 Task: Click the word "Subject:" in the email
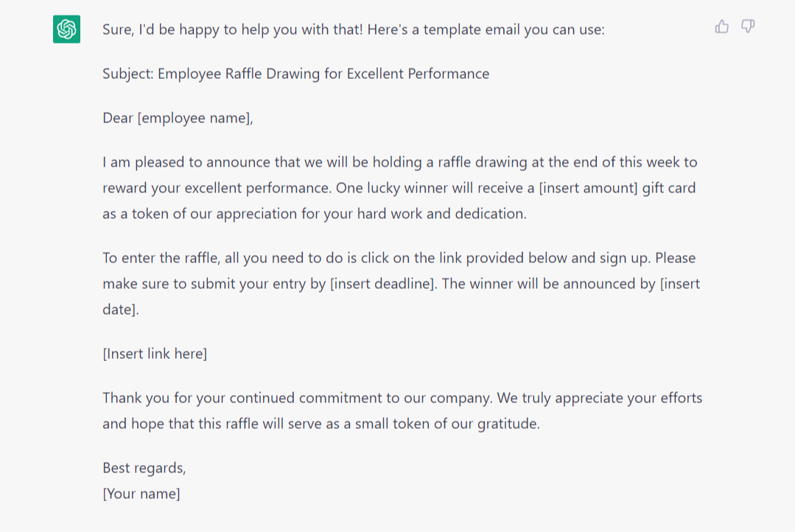pos(128,74)
